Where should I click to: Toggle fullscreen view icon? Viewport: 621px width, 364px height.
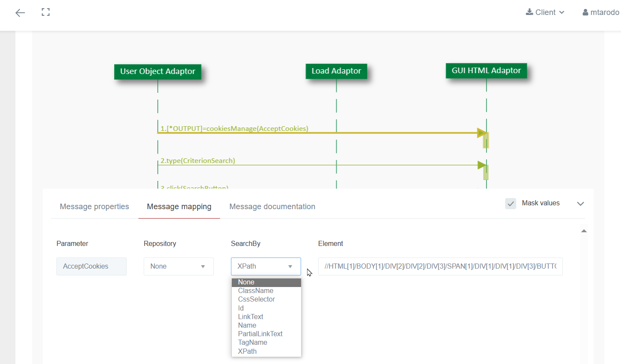(46, 12)
